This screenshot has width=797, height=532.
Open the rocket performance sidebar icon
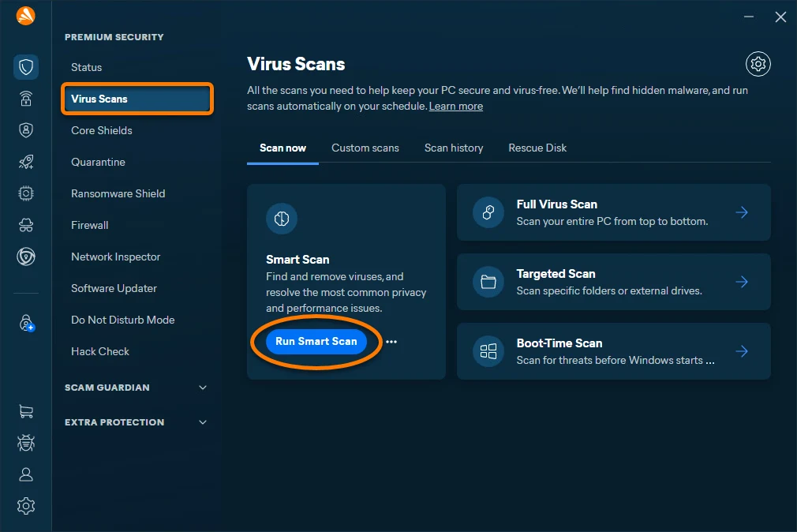coord(26,162)
